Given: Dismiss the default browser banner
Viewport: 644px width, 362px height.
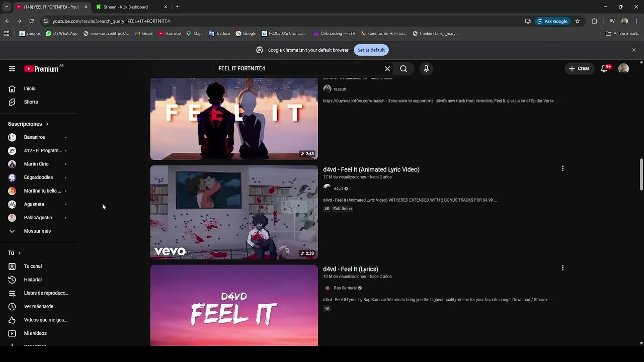Looking at the screenshot, I should tap(634, 50).
